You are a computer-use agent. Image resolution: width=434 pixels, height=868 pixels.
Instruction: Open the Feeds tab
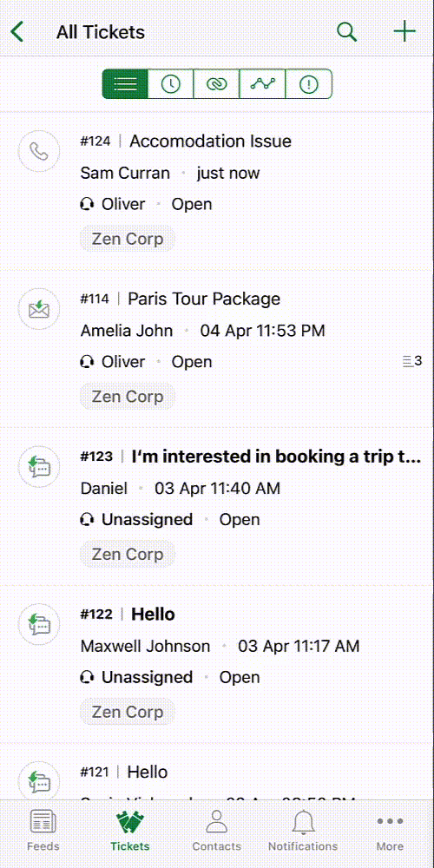pos(43,832)
